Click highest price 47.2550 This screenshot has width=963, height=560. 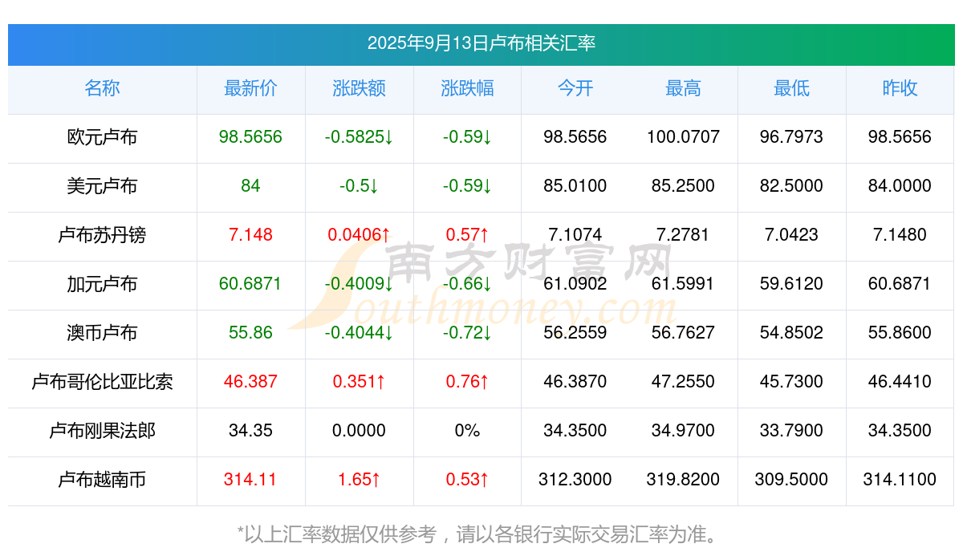click(x=683, y=382)
